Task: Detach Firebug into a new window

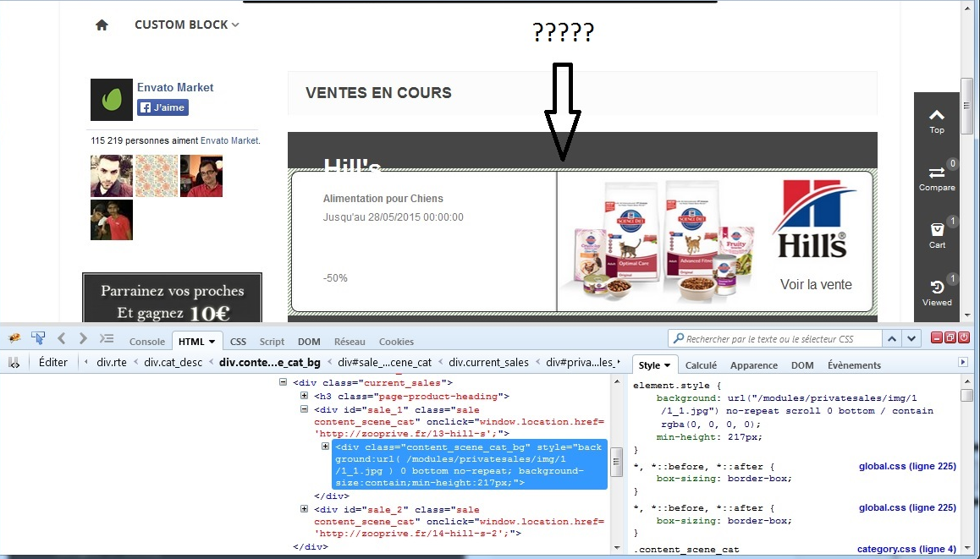Action: (950, 338)
